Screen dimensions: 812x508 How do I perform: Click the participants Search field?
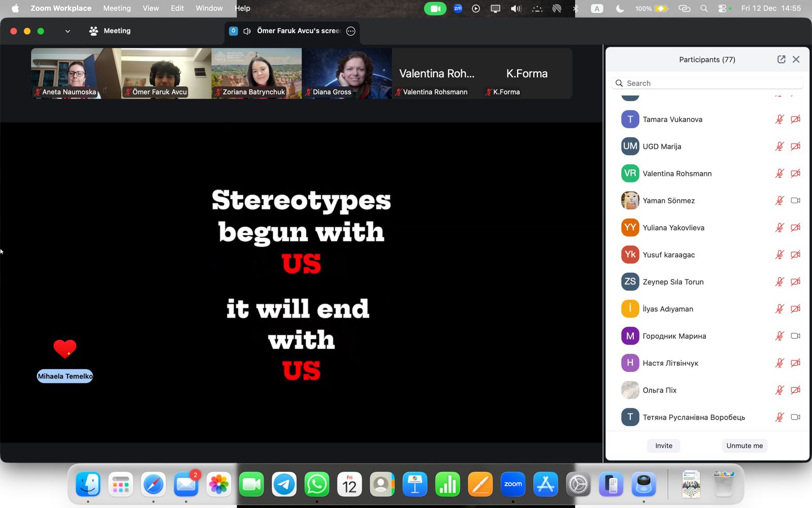tap(708, 83)
